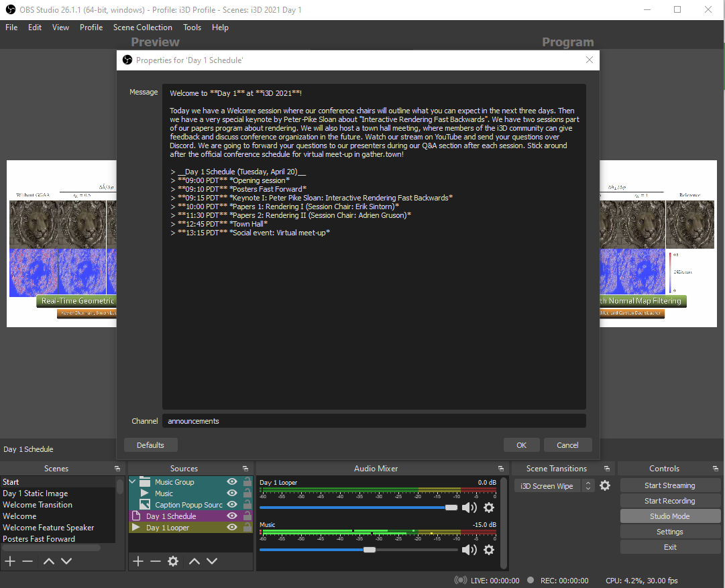This screenshot has width=725, height=588.
Task: Move selected source up in list
Action: pyautogui.click(x=194, y=561)
